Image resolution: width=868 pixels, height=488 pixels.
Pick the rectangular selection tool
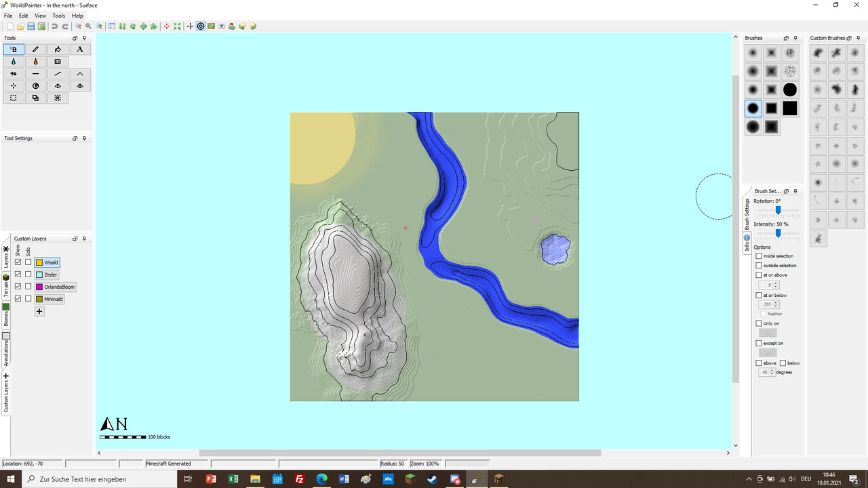pyautogui.click(x=14, y=98)
